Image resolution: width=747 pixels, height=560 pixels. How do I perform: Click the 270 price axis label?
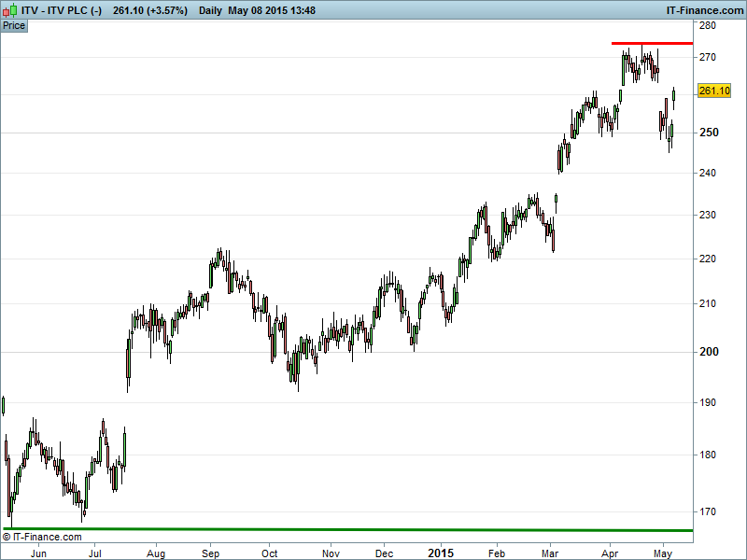[708, 57]
